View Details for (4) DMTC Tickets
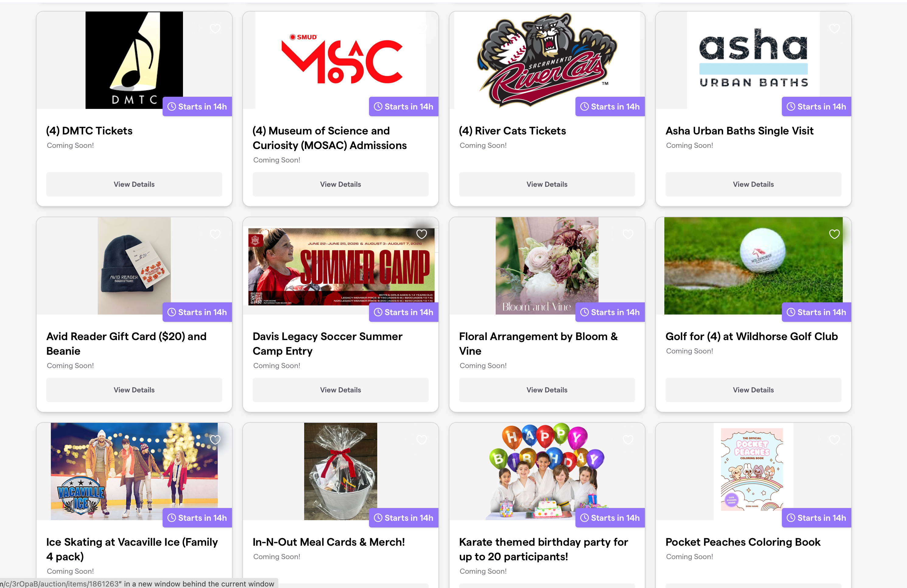The width and height of the screenshot is (907, 588). point(134,184)
